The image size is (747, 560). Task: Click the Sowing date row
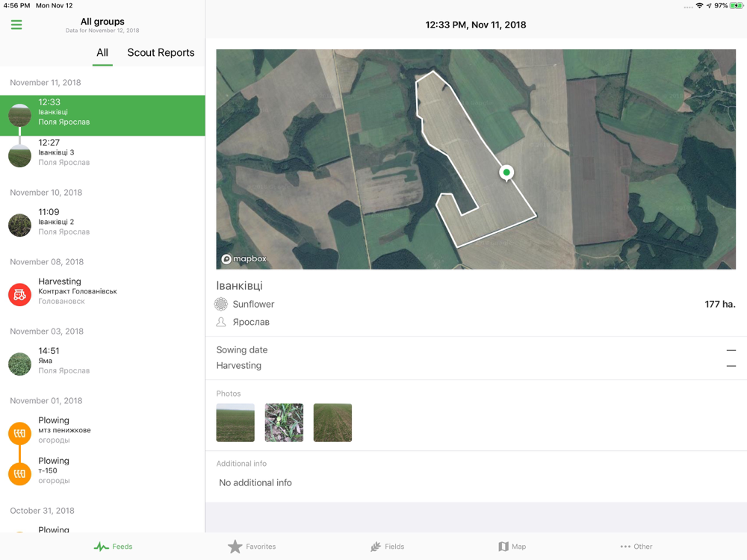point(476,350)
